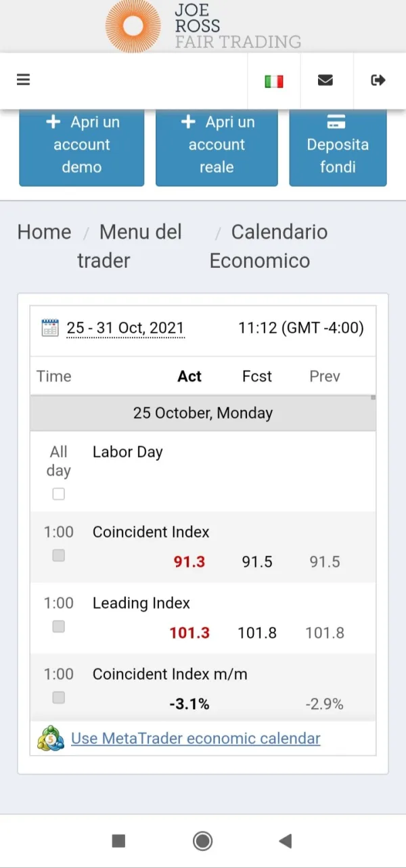
Task: Tick the Coincident Index 91.3 checkbox
Action: click(59, 555)
